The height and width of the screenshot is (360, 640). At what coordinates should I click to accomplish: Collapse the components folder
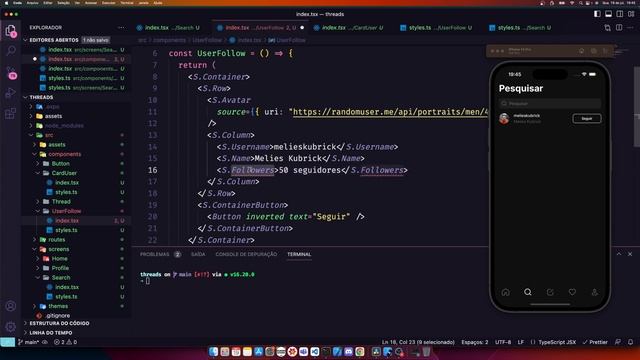tap(64, 154)
